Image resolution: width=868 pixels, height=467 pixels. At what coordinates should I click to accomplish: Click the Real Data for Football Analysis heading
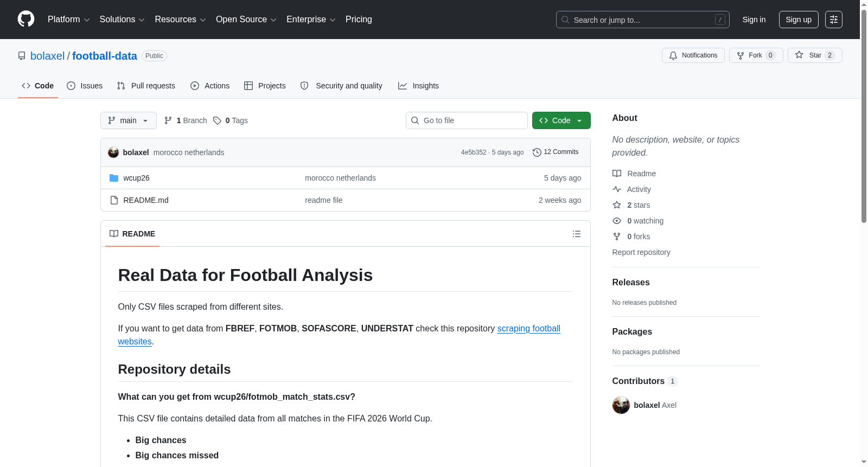click(x=245, y=275)
